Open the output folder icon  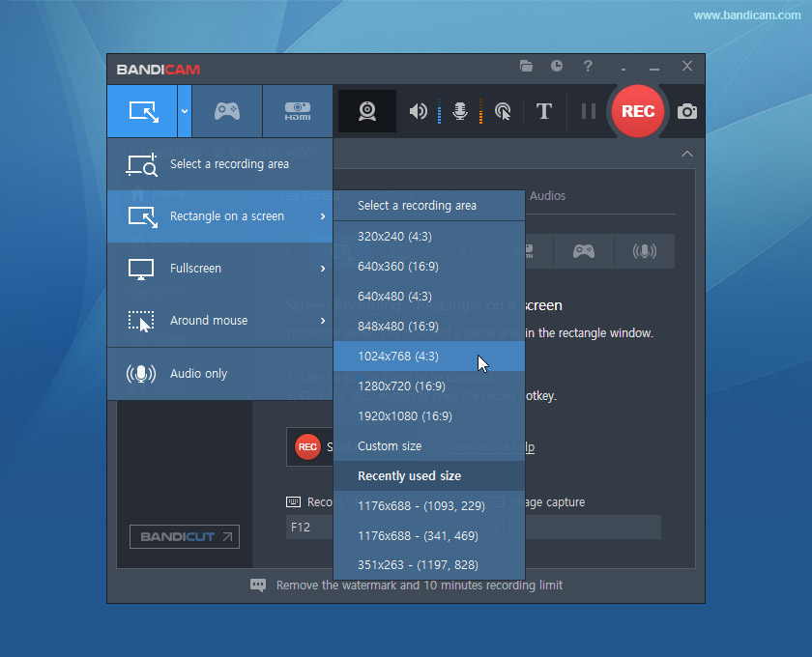tap(526, 67)
